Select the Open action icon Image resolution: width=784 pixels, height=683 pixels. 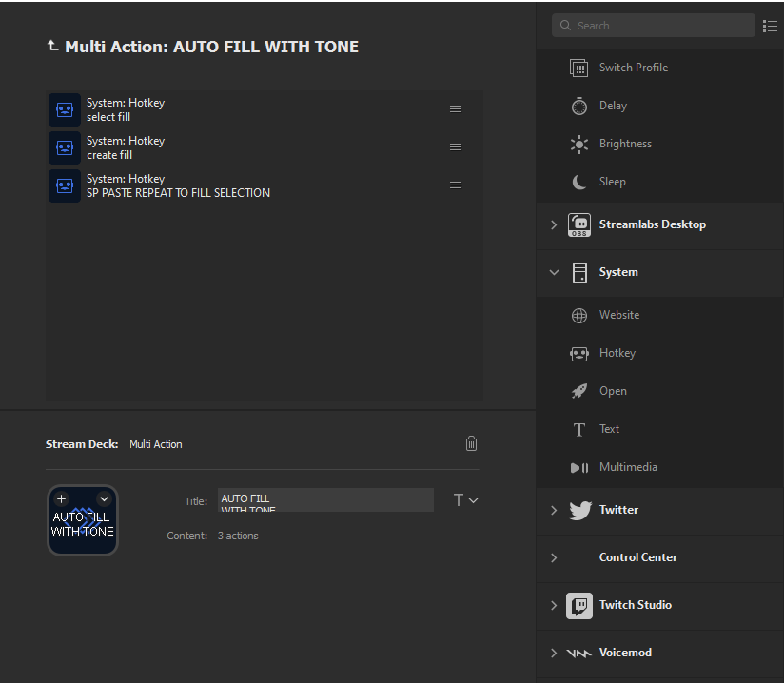(x=578, y=391)
